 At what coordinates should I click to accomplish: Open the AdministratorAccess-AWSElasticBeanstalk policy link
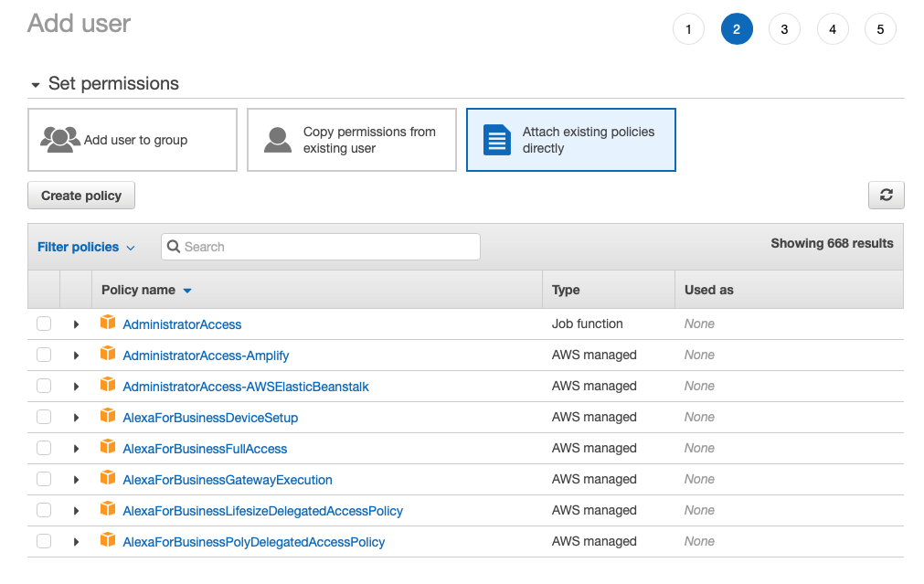pyautogui.click(x=244, y=386)
